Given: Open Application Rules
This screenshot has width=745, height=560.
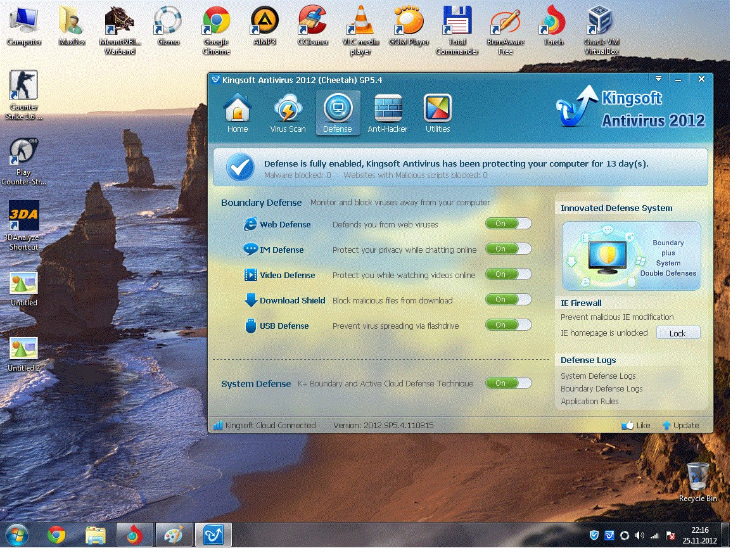Looking at the screenshot, I should tap(589, 402).
